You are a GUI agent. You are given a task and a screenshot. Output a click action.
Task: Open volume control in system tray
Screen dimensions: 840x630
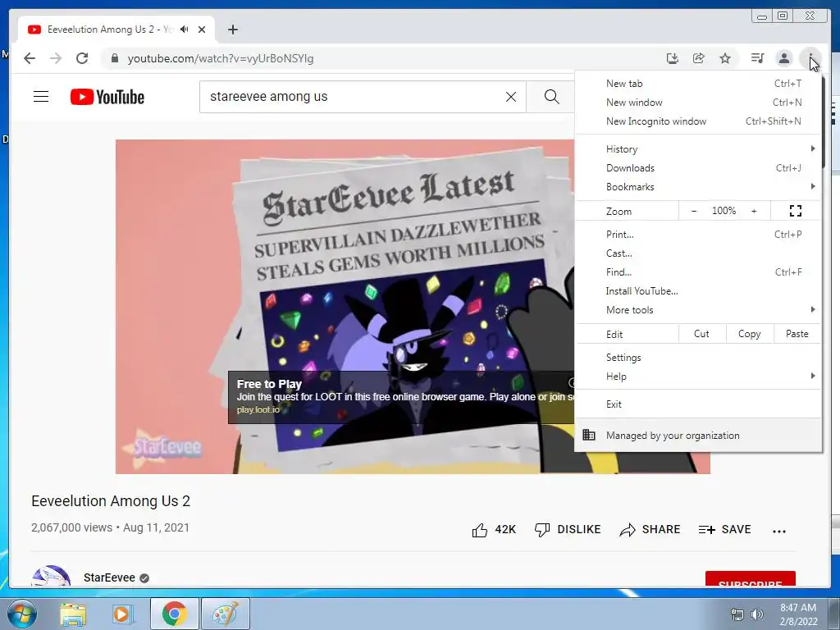click(x=757, y=614)
